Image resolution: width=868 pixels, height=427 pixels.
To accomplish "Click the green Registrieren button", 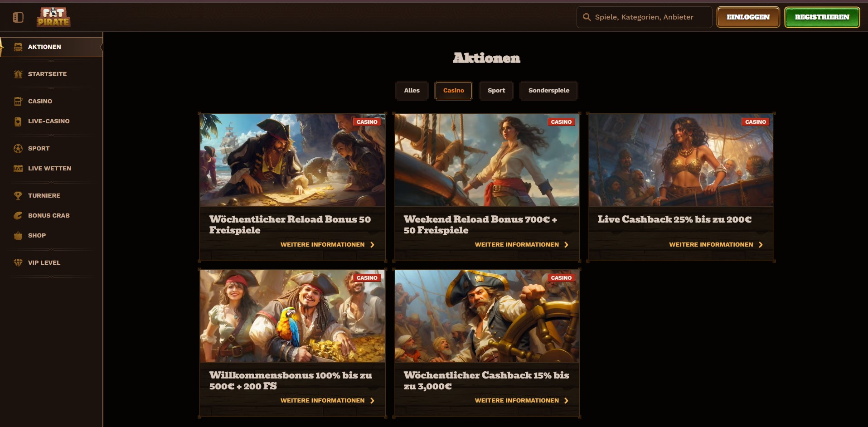I will 822,17.
